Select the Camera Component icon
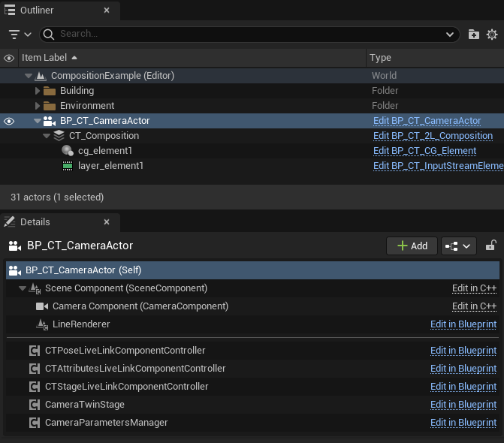Viewport: 504px width, 443px height. [x=41, y=306]
